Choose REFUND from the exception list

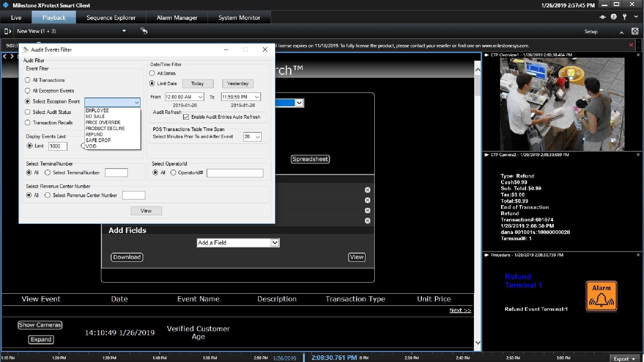click(94, 134)
